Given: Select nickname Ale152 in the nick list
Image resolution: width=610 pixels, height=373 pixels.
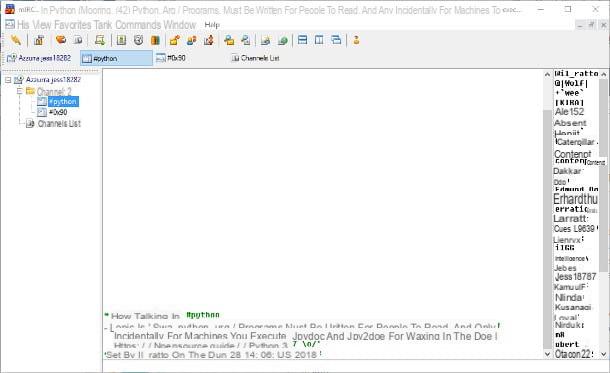Looking at the screenshot, I should tap(569, 112).
